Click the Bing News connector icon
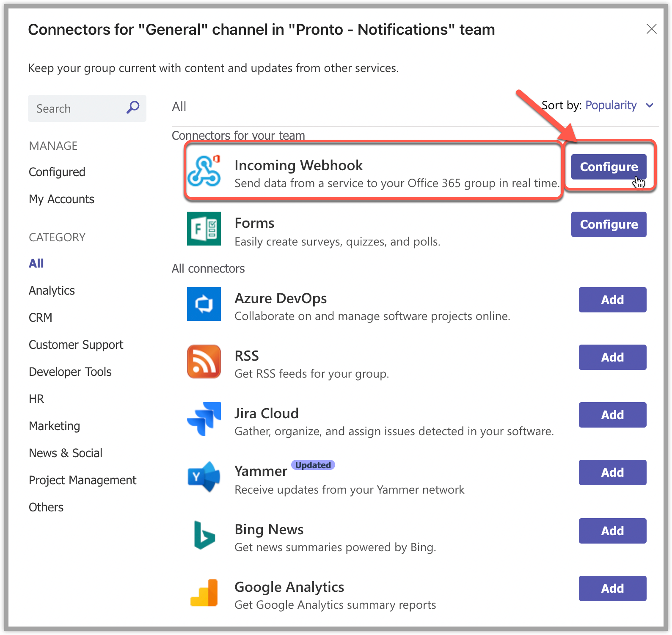The width and height of the screenshot is (672, 635). (204, 535)
